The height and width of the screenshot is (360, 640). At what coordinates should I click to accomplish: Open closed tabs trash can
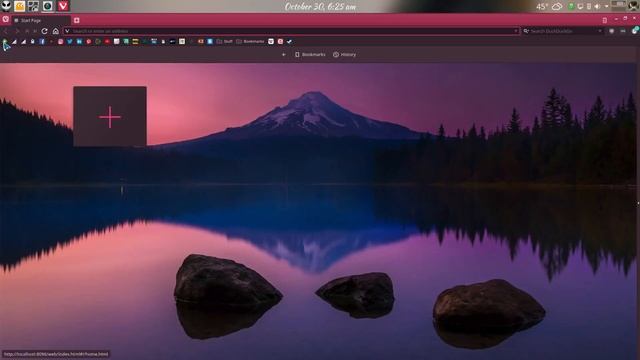pyautogui.click(x=604, y=20)
